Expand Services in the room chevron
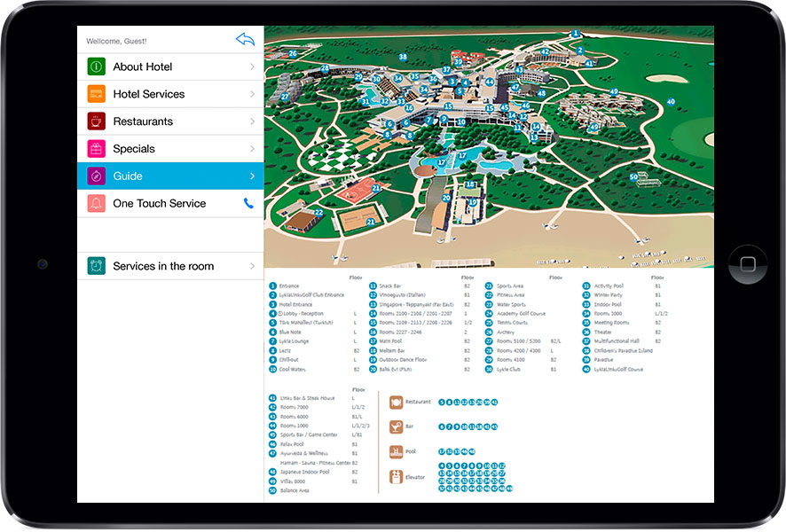The width and height of the screenshot is (786, 532). coord(252,266)
